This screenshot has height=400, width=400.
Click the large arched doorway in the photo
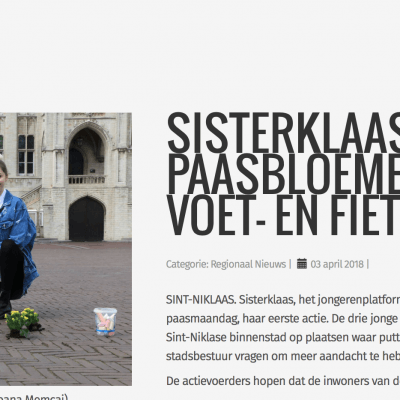[x=86, y=219]
